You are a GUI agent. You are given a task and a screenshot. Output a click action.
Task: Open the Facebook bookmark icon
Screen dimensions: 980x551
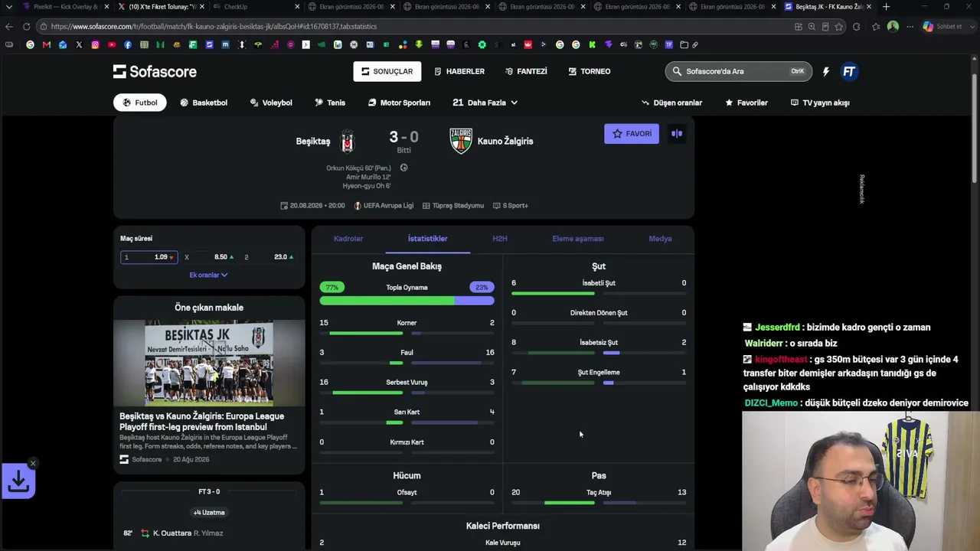tap(128, 44)
